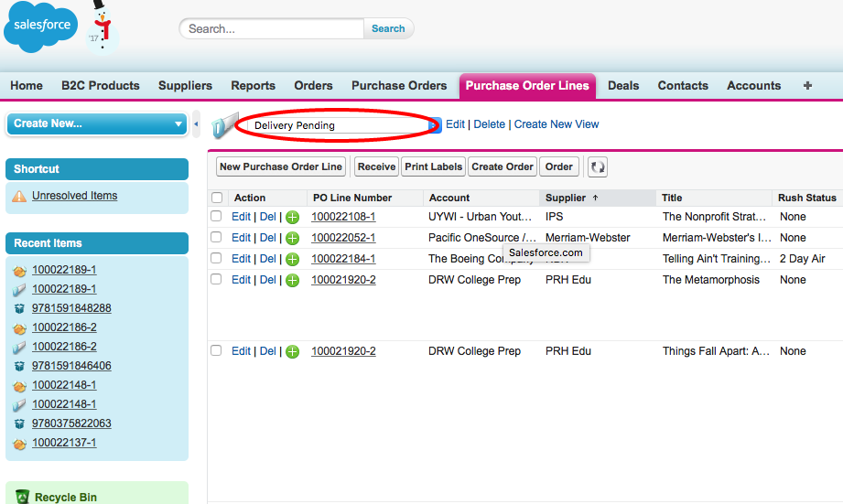The height and width of the screenshot is (504, 843).
Task: Click the Create Order button
Action: click(x=503, y=166)
